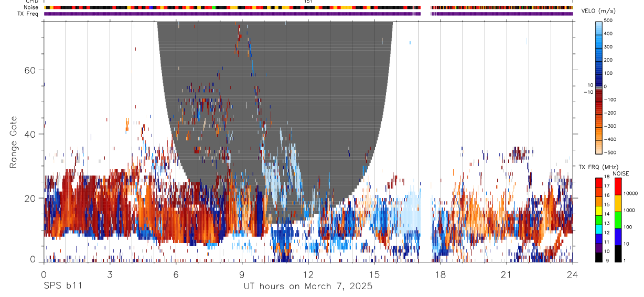Screen dimensions: 644x297
Task: Click the 'Range Gate' y-axis label
Action: pyautogui.click(x=13, y=141)
